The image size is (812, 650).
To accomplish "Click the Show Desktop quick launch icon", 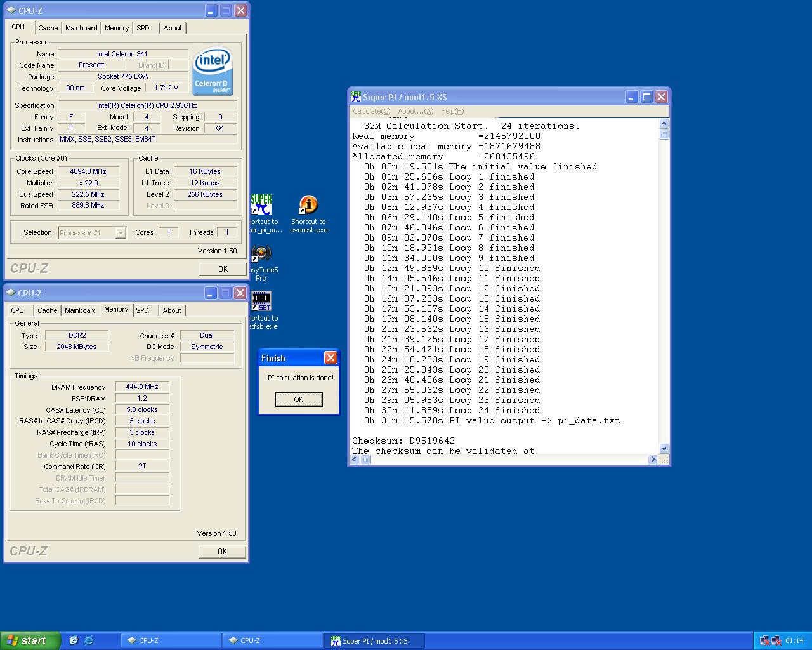I will click(x=74, y=640).
